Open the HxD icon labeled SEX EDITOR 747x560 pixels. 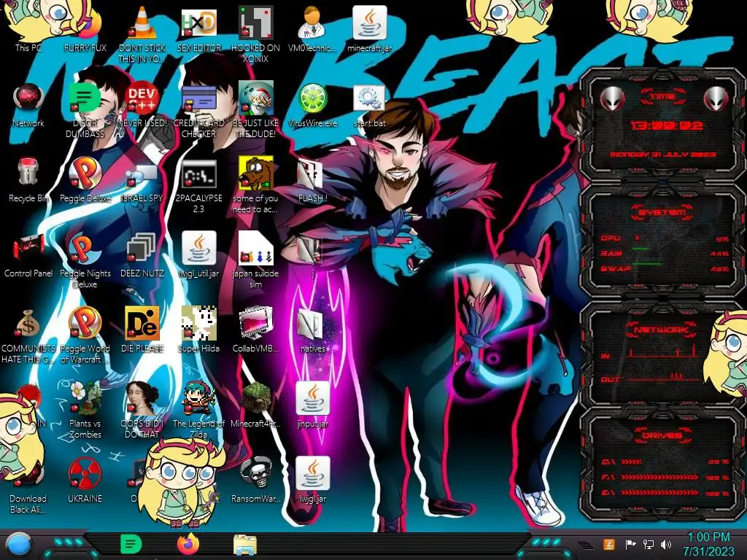point(198,28)
